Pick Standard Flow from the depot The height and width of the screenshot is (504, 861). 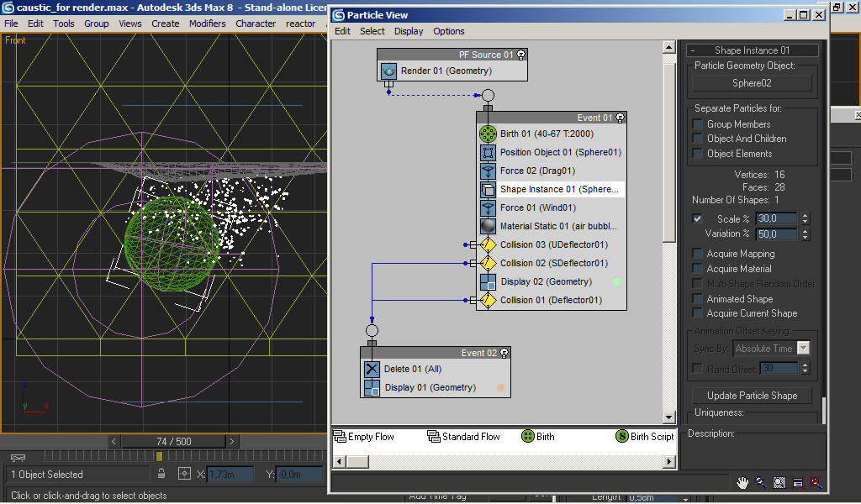click(x=463, y=437)
